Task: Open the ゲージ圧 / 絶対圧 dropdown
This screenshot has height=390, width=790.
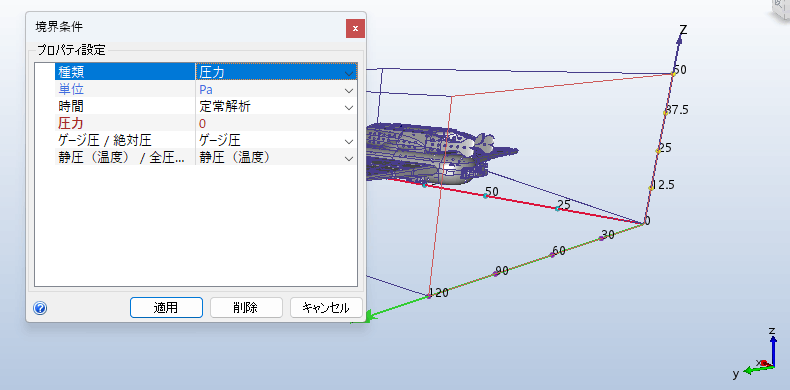Action: tap(349, 141)
